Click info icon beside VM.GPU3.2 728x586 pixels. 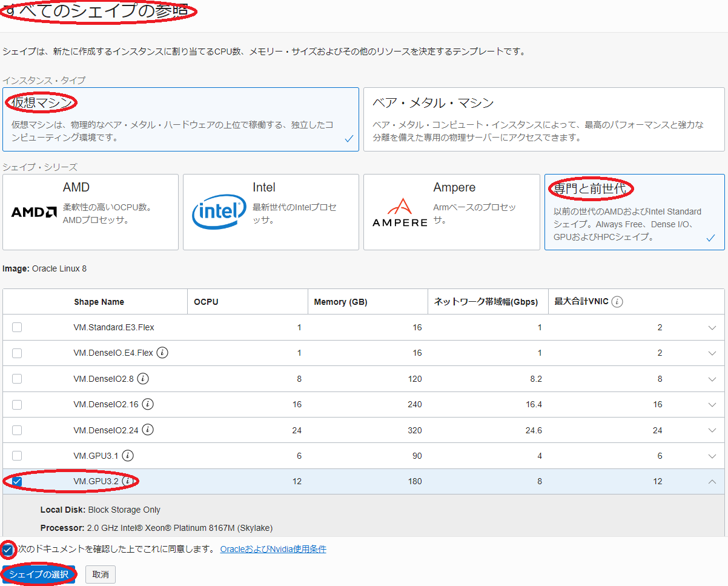click(x=128, y=481)
